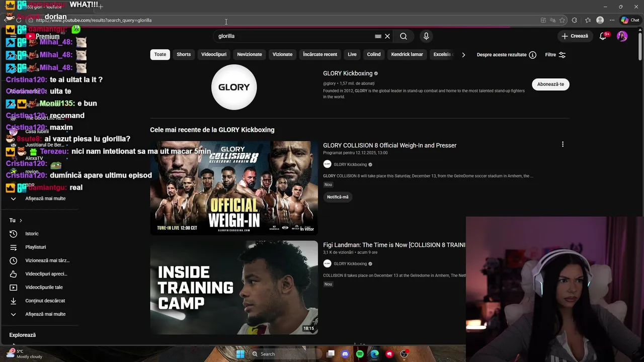Start voice search with the microphone icon
This screenshot has height=362, width=644.
426,36
